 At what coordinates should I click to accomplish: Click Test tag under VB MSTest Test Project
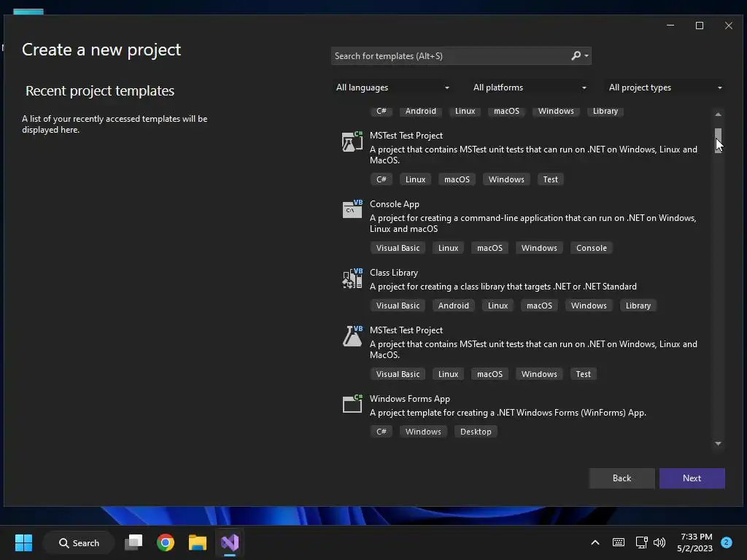(583, 374)
